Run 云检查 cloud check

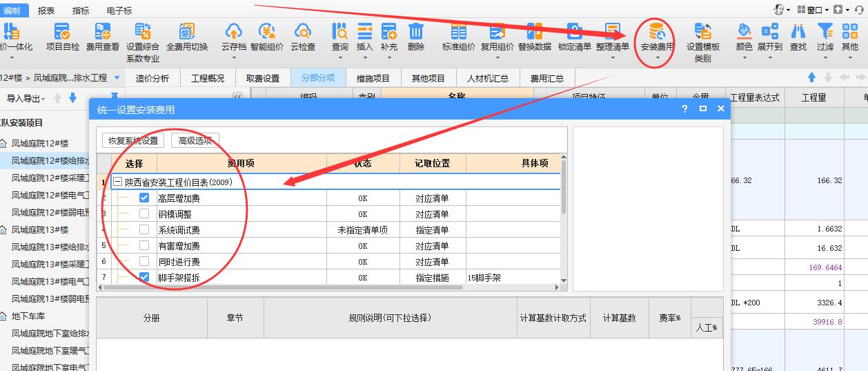click(302, 37)
